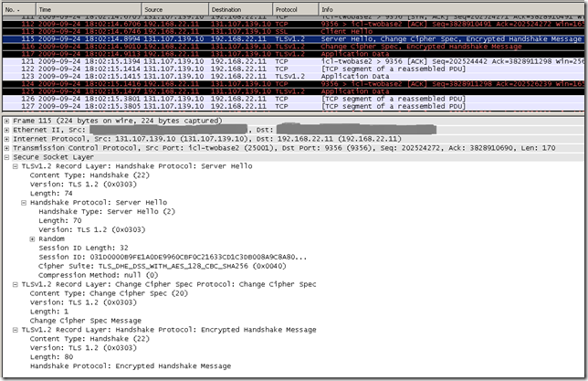Select packet 125 Application Data row
Screen dimensions: 588x381
[293, 91]
